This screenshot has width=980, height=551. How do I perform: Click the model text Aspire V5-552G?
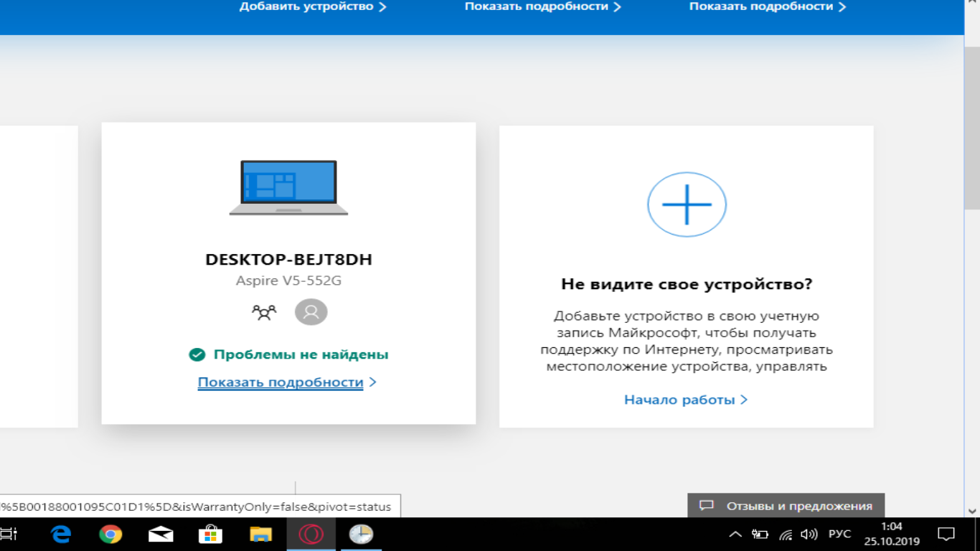288,281
